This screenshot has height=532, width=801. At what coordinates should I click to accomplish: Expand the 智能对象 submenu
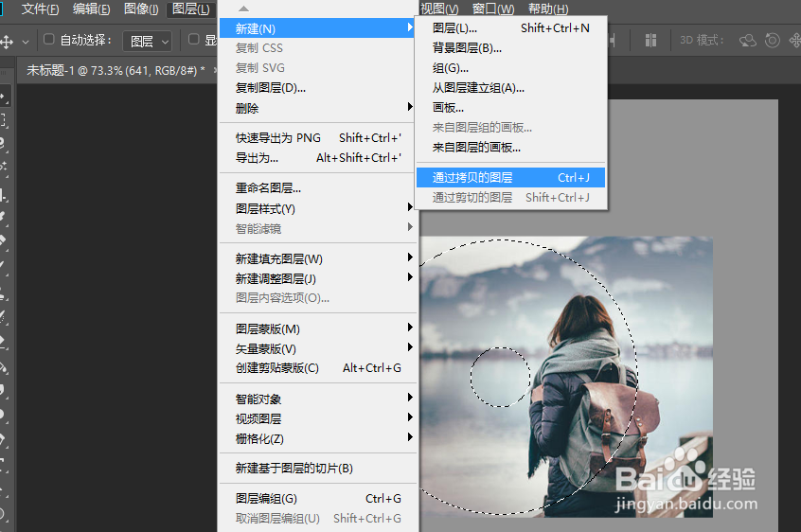coord(316,399)
